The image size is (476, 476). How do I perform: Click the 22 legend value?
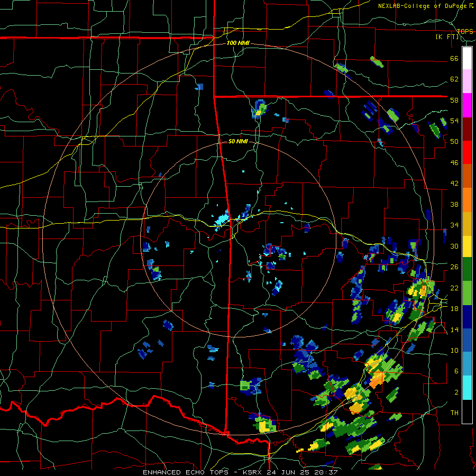coord(454,288)
